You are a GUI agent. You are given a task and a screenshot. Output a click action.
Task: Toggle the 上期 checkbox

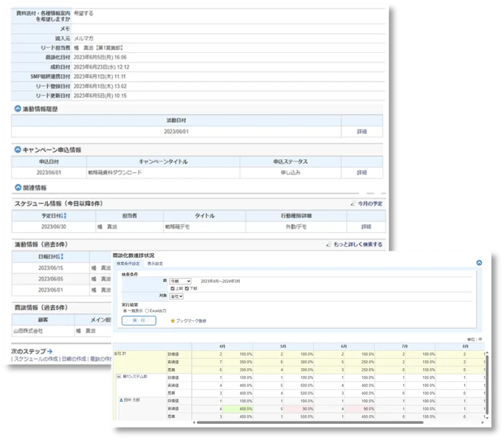173,288
